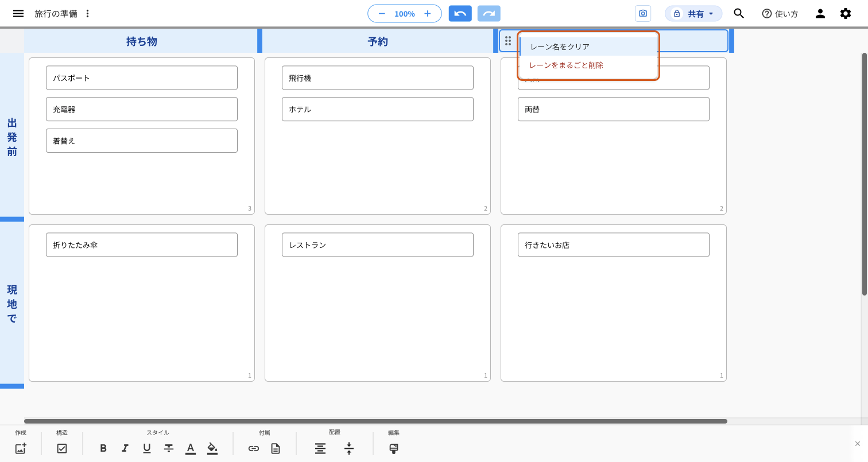Image resolution: width=868 pixels, height=462 pixels.
Task: Select the 充電器 card
Action: [142, 109]
